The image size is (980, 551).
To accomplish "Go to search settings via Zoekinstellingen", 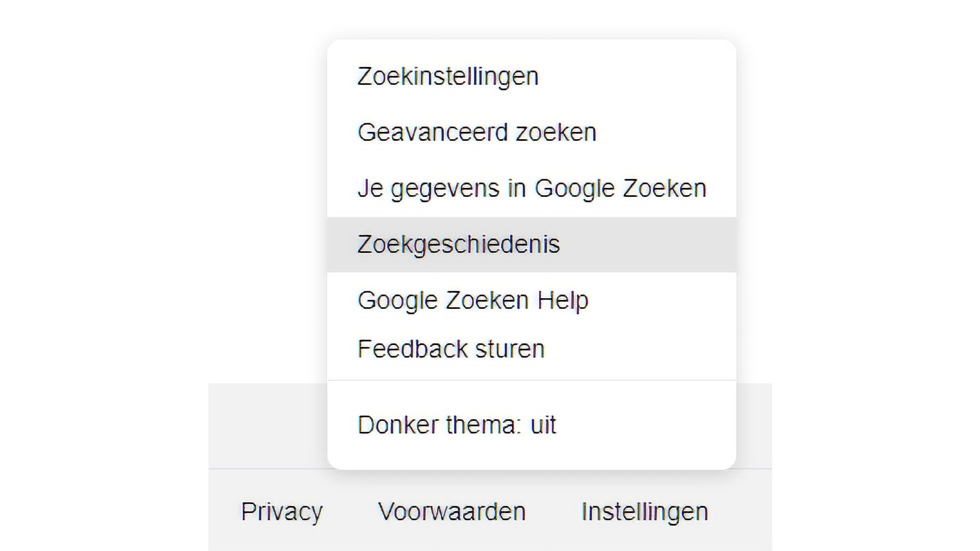I will [448, 76].
